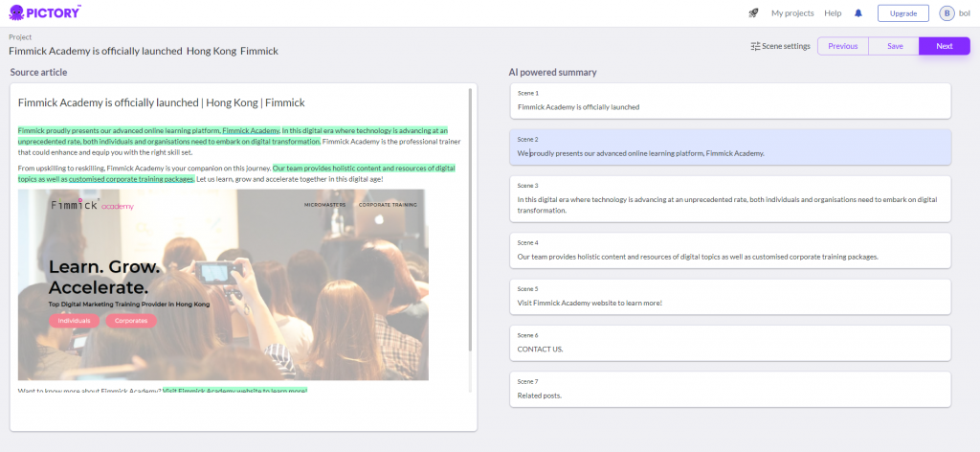980x452 pixels.
Task: Select Scene 7 Related posts card
Action: (x=730, y=390)
